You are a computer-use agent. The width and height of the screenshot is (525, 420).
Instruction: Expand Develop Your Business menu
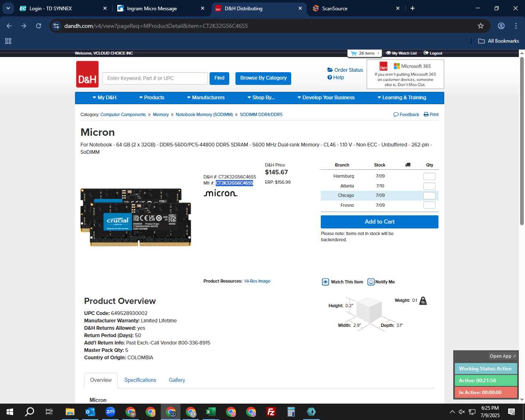click(x=326, y=98)
